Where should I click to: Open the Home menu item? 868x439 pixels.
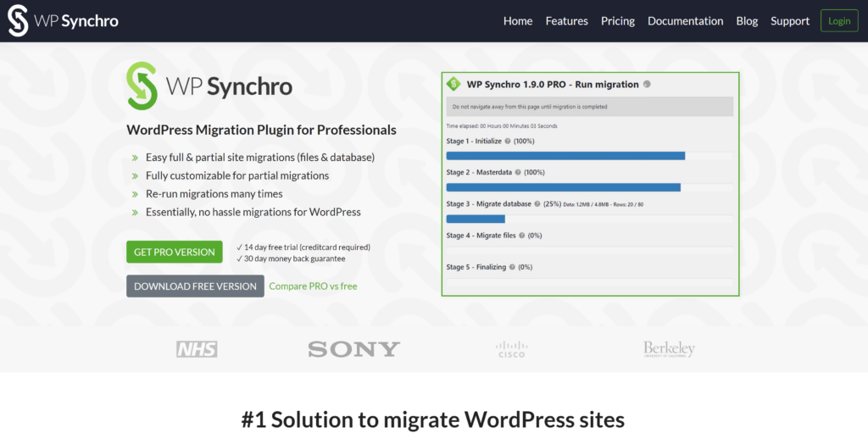(x=518, y=21)
